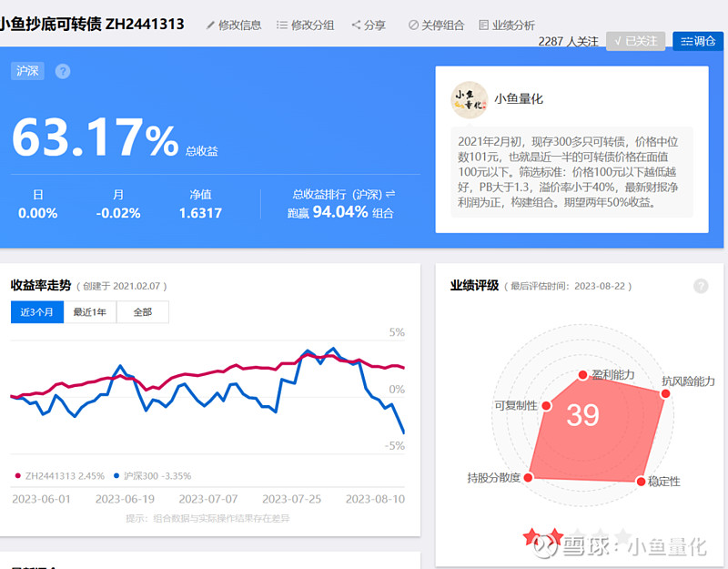Switch to the 全部 chart tab

coord(143,312)
